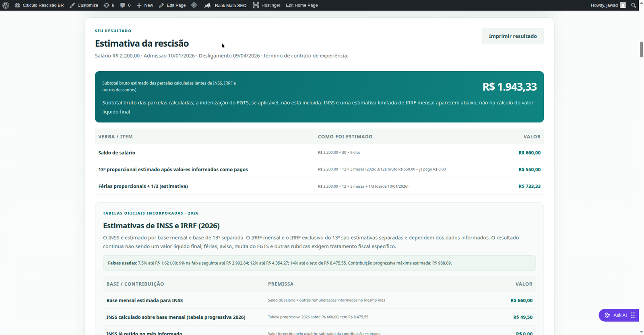Open the WordPress logo menu
This screenshot has width=644, height=335.
click(x=6, y=5)
